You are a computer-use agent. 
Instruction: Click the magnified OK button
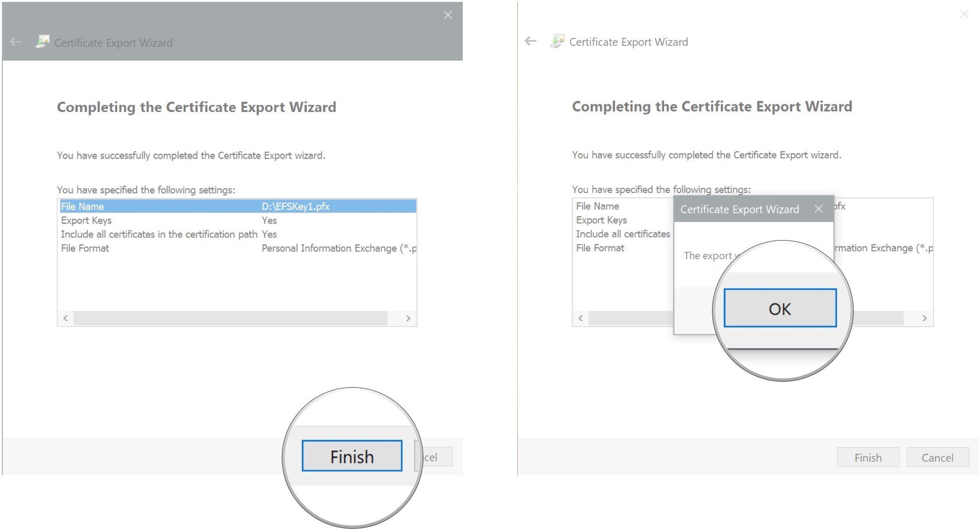(780, 309)
